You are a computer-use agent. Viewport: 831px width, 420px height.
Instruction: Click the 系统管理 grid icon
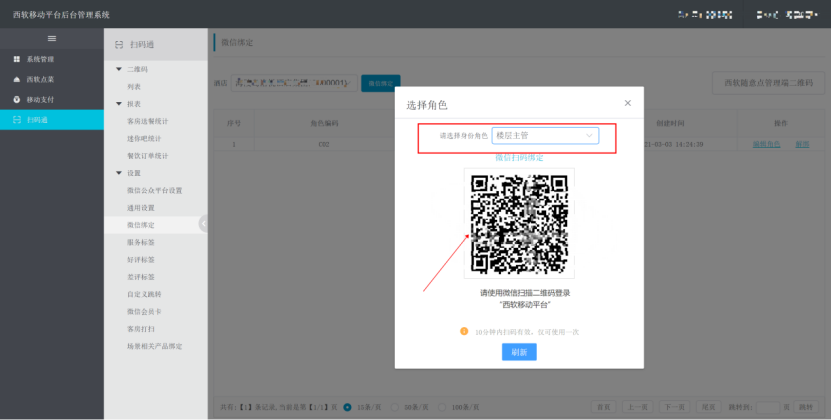coord(16,59)
